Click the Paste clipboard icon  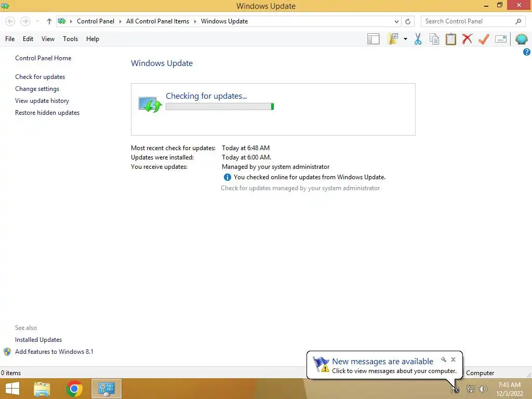pos(450,38)
